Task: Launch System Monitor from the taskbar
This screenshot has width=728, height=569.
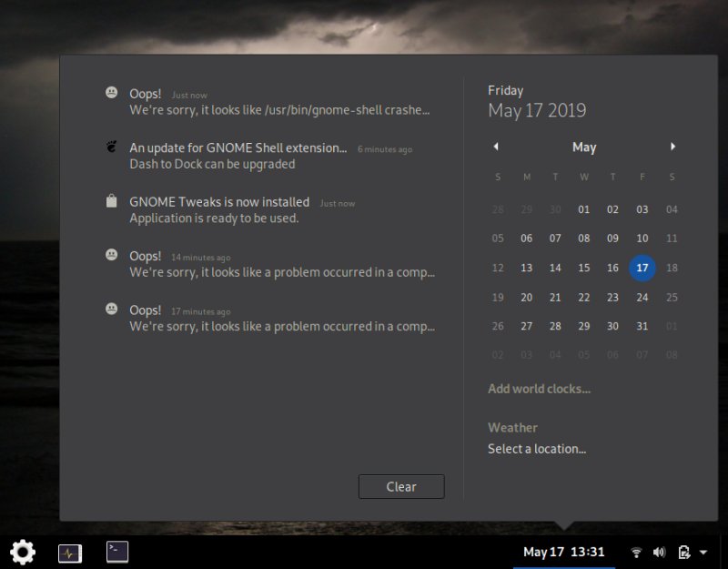Action: [70, 552]
